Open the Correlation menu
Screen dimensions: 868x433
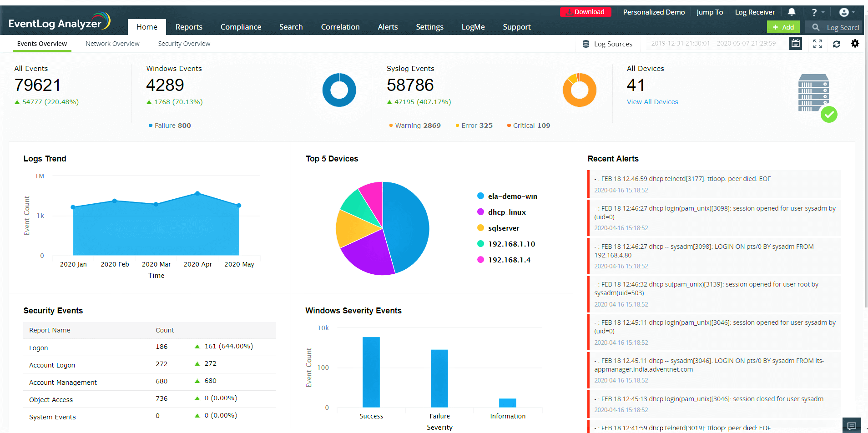click(340, 27)
